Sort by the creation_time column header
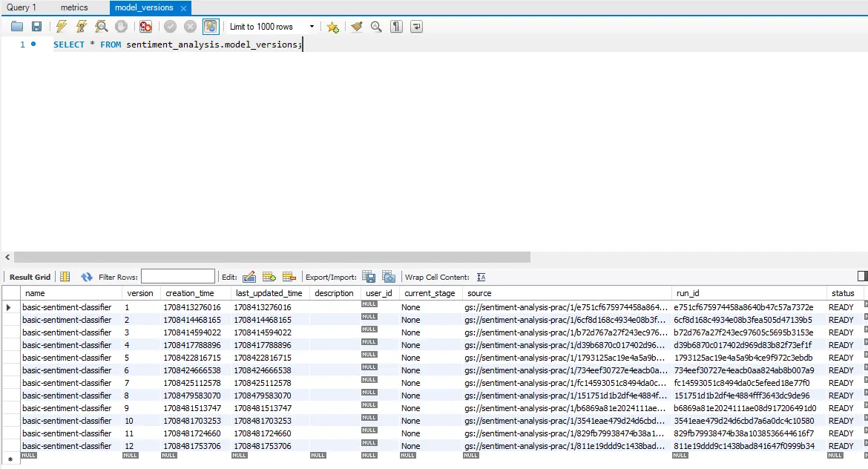Viewport: 868px width, 469px height. point(190,293)
